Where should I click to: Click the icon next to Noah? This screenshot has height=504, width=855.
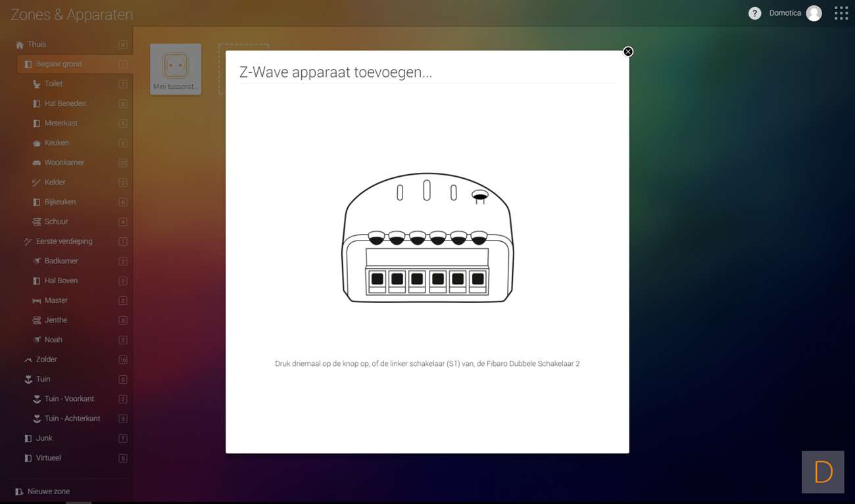[x=37, y=340]
